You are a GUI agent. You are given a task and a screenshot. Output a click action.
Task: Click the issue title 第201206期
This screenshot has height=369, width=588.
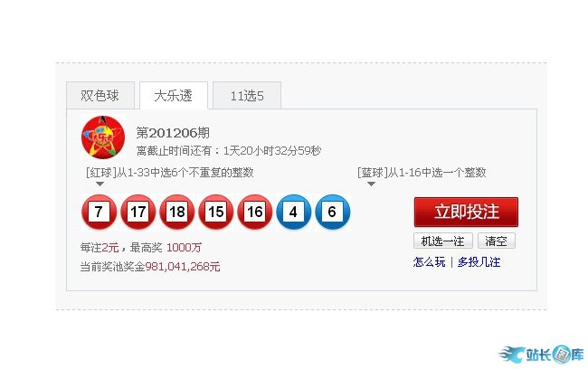173,133
